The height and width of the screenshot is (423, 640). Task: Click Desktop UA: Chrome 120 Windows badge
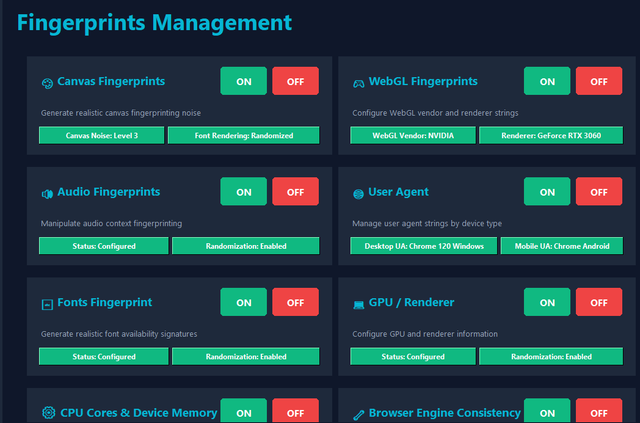point(424,246)
